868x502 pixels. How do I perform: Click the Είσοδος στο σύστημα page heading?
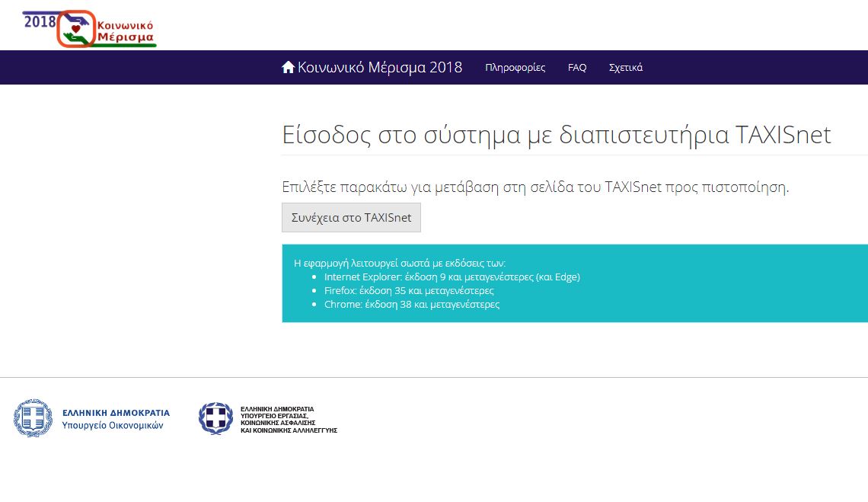coord(556,135)
